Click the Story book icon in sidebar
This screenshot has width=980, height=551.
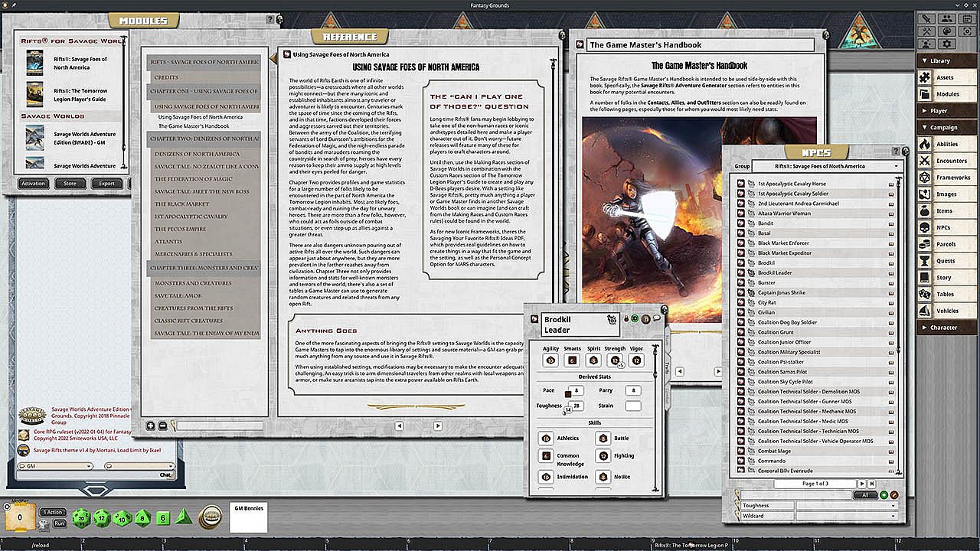[925, 277]
